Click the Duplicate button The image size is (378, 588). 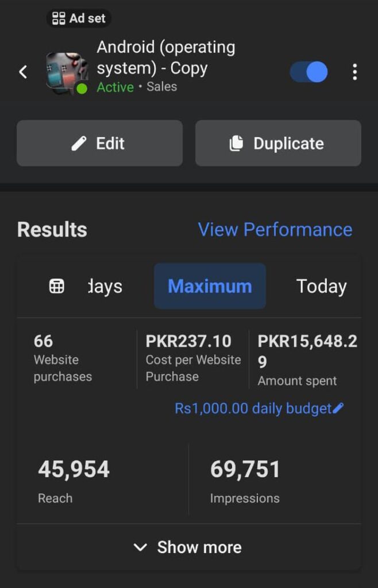pos(278,143)
